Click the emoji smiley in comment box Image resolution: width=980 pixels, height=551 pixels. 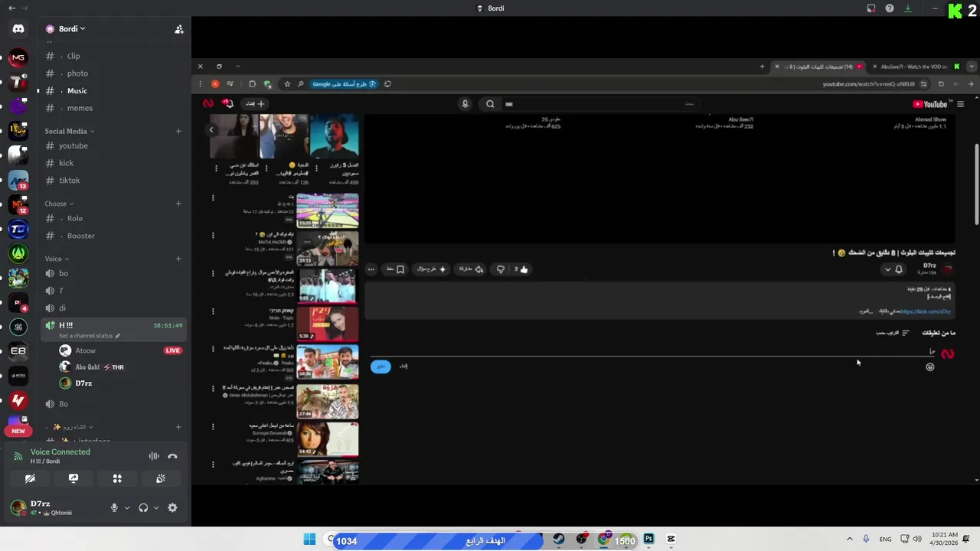(x=930, y=367)
